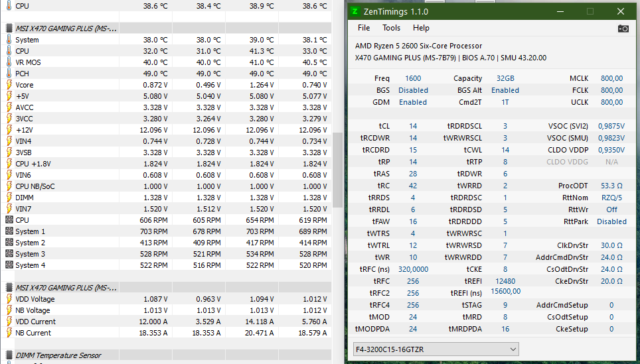The width and height of the screenshot is (640, 364).
Task: Click the tRFC (ns) value 320,0000
Action: 413,269
